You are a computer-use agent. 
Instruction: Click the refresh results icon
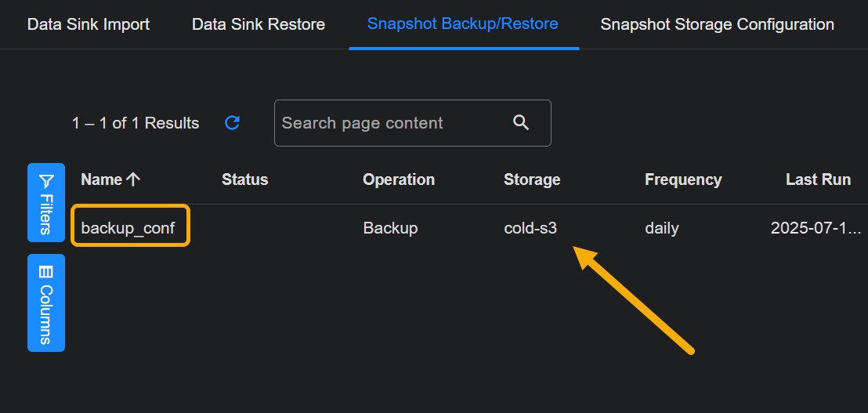[x=232, y=123]
